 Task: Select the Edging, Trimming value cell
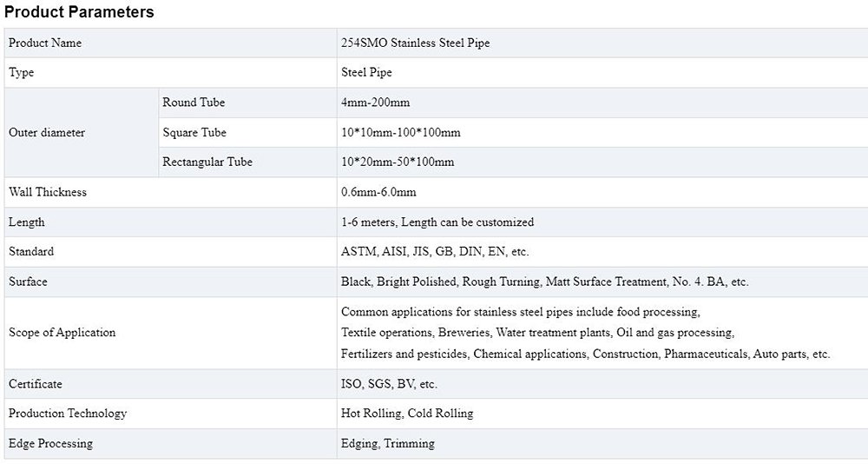click(387, 444)
